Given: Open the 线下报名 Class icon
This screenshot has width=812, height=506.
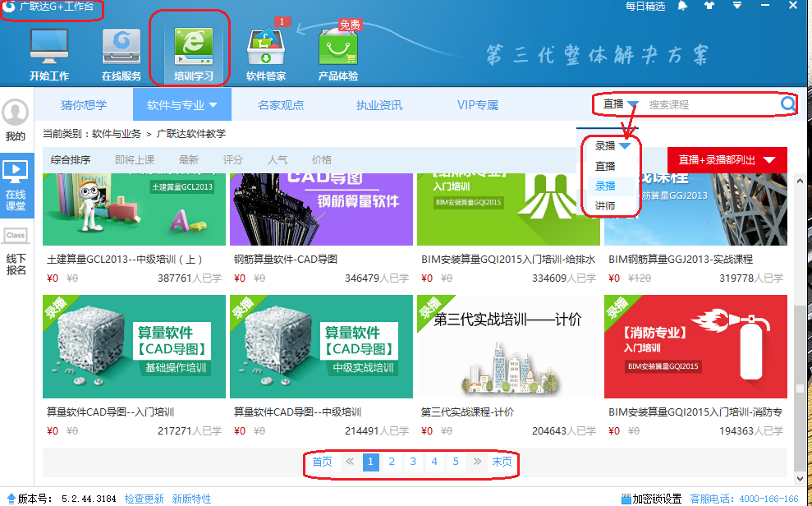Looking at the screenshot, I should (x=16, y=236).
